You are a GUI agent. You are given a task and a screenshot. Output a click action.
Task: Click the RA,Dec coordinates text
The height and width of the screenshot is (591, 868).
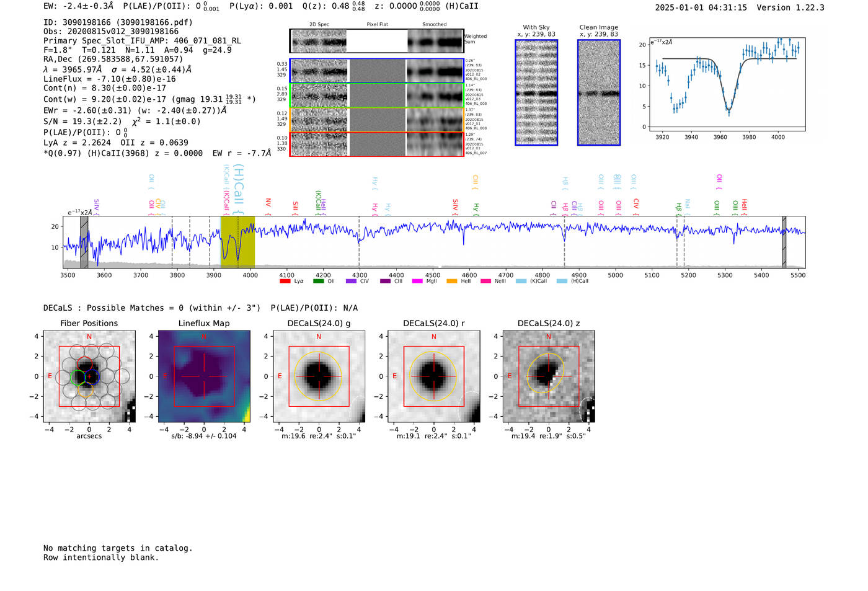[113, 60]
